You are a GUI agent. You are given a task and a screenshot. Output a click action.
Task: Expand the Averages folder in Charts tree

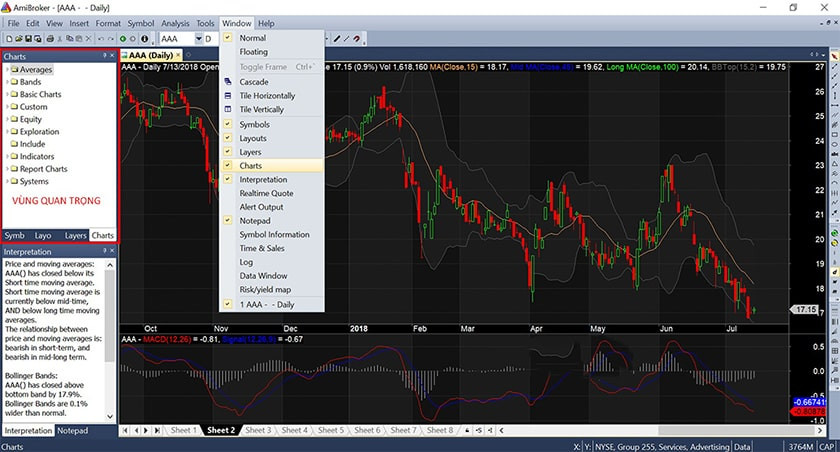pos(7,69)
